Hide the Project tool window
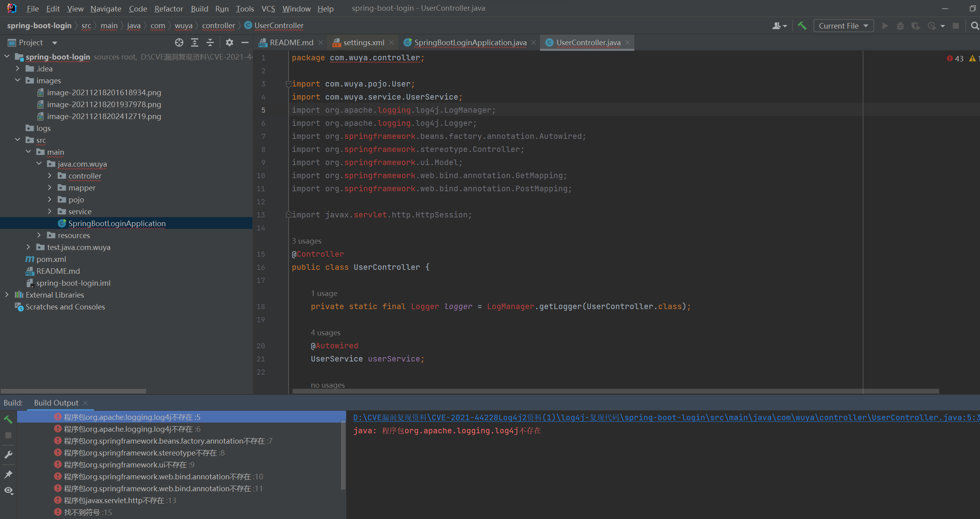 pos(245,42)
